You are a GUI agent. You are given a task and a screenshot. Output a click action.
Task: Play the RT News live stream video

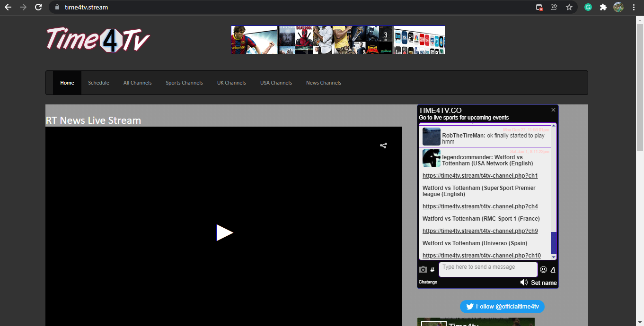(x=224, y=232)
